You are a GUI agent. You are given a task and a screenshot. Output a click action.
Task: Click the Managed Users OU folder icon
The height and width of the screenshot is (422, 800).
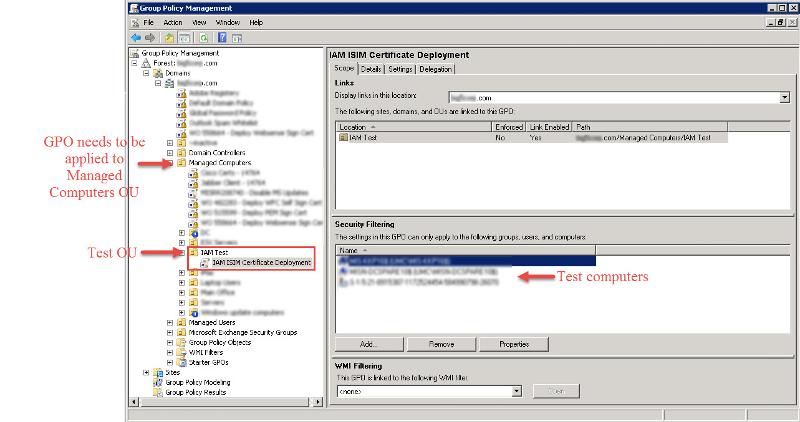tap(182, 322)
